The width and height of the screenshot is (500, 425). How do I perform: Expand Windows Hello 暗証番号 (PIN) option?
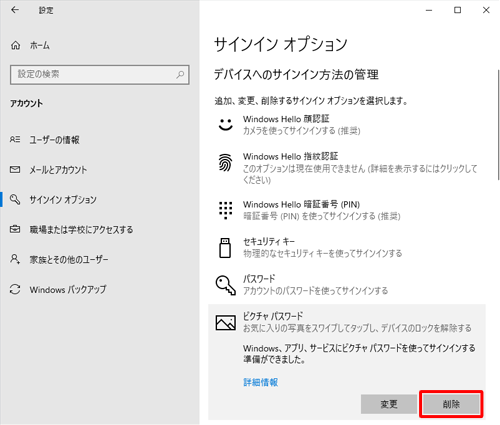[347, 210]
